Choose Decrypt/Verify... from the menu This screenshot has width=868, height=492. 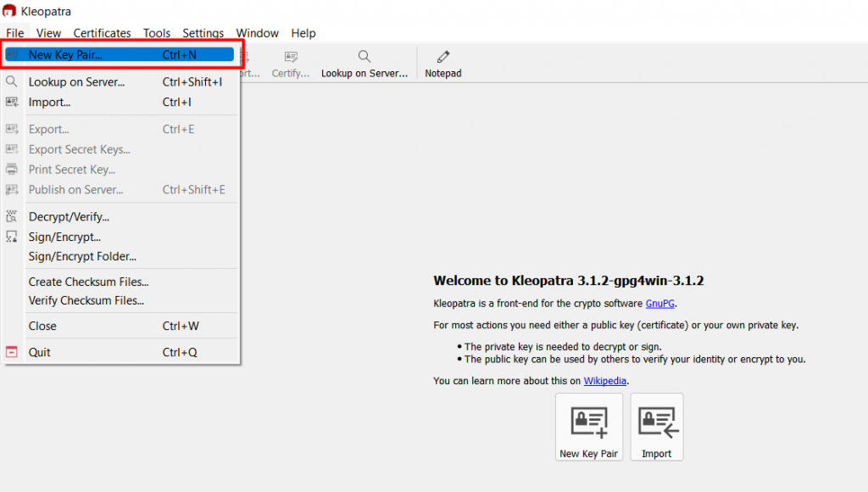tap(120, 216)
